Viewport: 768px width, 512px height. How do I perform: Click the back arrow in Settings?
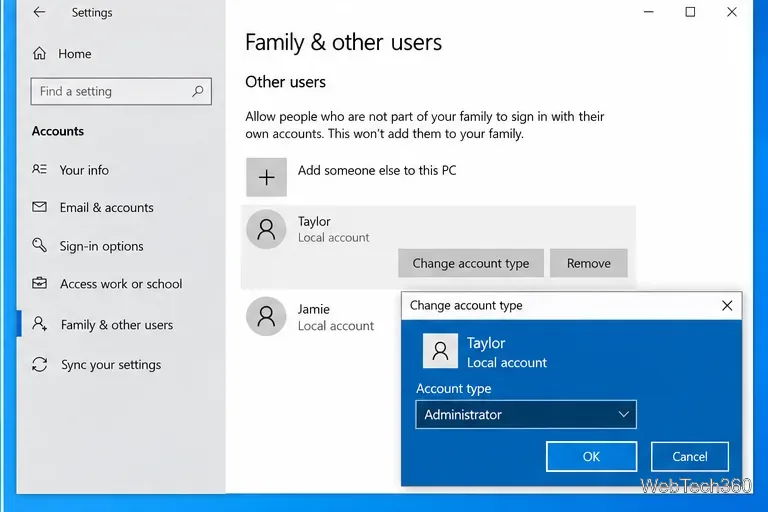point(39,12)
